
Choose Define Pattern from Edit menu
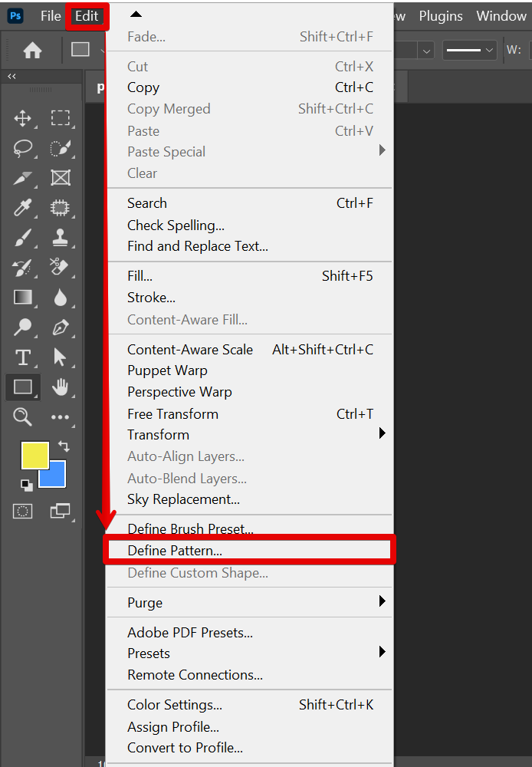coord(250,550)
